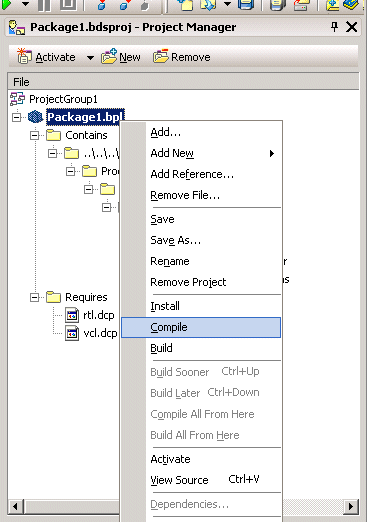Click the right arrow of horizontal scrollbar
This screenshot has width=367, height=522.
pyautogui.click(x=351, y=507)
